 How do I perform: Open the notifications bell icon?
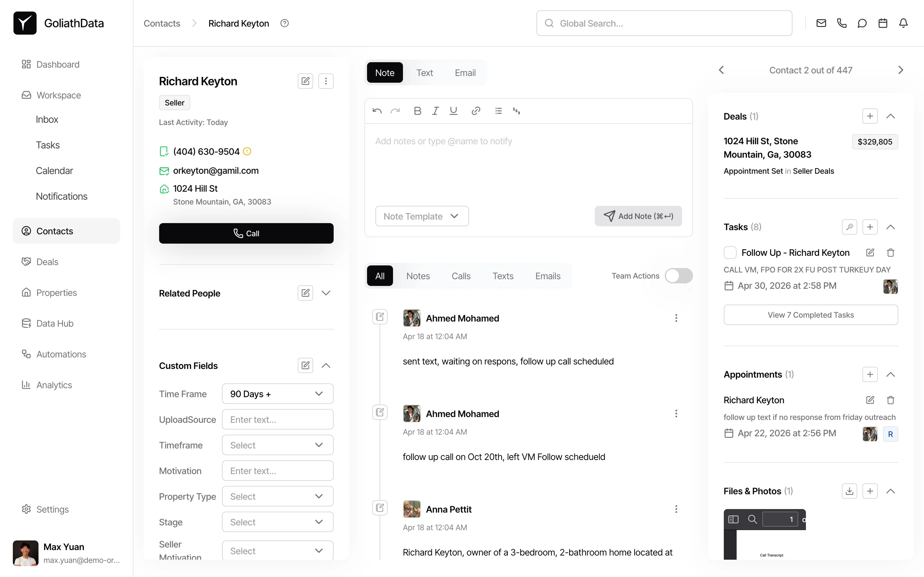tap(903, 23)
